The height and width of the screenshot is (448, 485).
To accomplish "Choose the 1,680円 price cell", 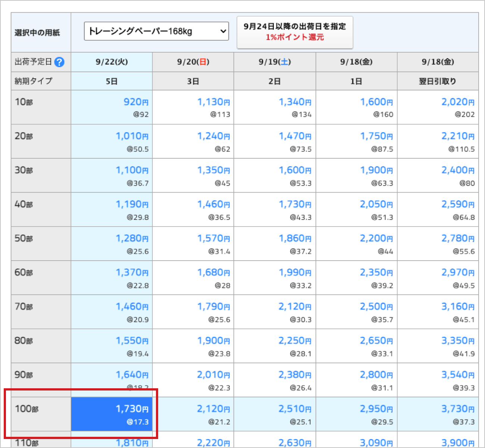I will [x=193, y=278].
